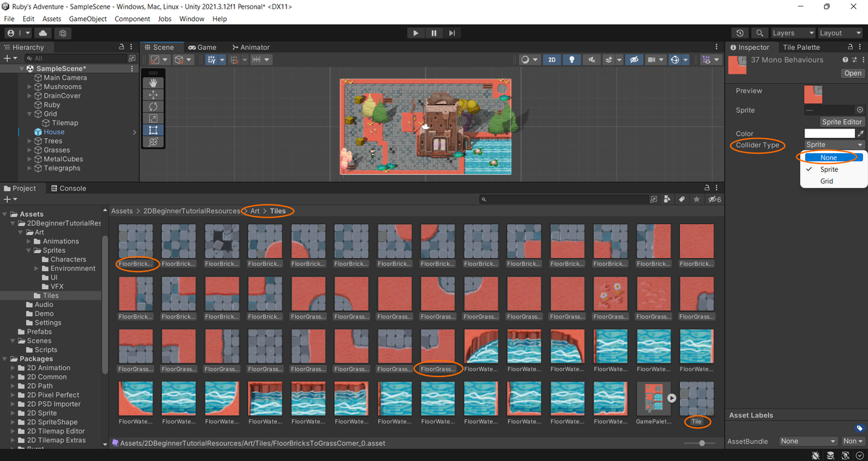The height and width of the screenshot is (461, 868).
Task: Open version control icon in top toolbar
Action: (x=64, y=33)
